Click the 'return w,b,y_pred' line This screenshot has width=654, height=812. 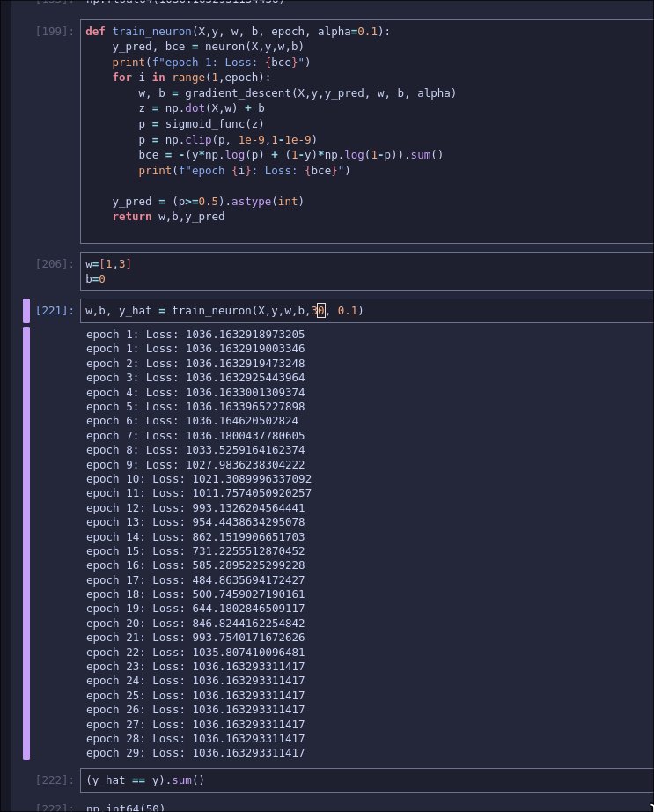coord(169,217)
